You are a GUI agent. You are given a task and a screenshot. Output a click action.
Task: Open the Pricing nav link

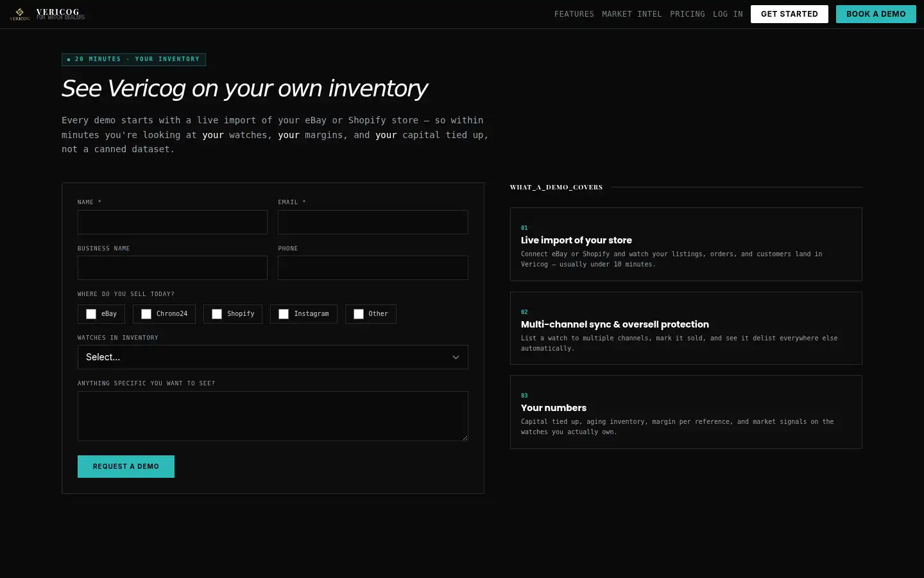click(687, 14)
